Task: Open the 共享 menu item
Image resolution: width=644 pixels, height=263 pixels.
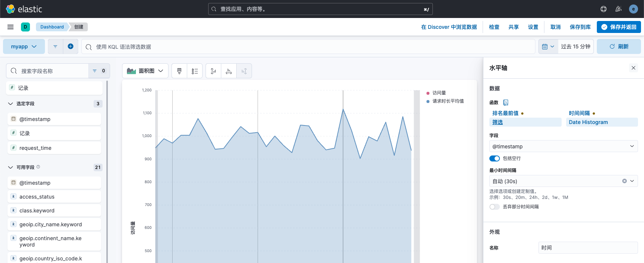Action: (x=514, y=27)
